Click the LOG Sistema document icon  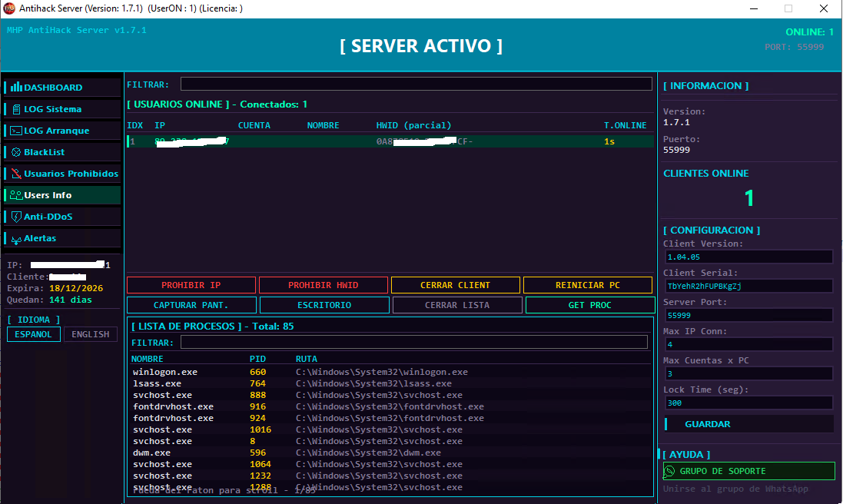pos(16,109)
